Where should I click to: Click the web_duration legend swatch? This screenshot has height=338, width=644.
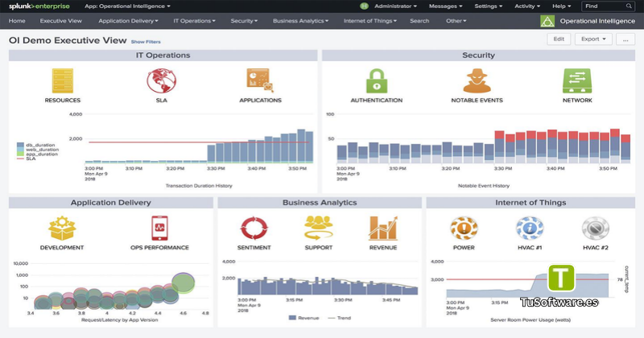(x=20, y=150)
